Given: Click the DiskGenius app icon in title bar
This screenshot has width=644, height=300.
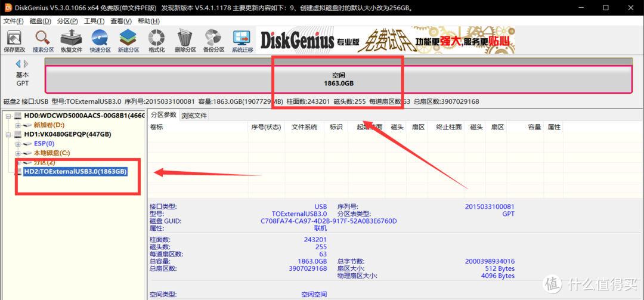Looking at the screenshot, I should (x=7, y=8).
